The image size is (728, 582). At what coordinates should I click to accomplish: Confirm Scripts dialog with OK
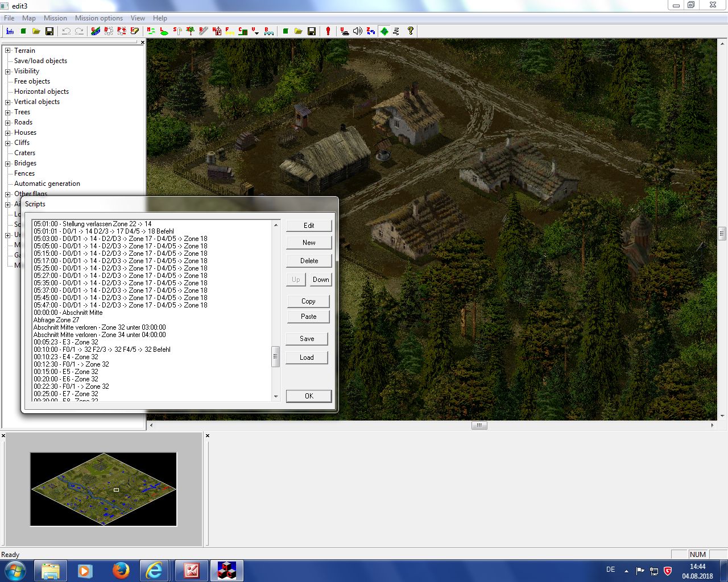click(309, 396)
